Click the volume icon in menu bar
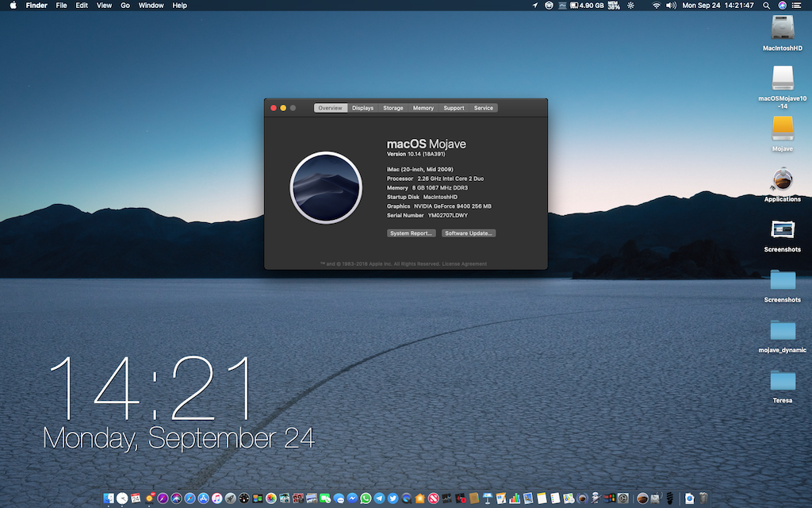The width and height of the screenshot is (812, 508). [671, 6]
